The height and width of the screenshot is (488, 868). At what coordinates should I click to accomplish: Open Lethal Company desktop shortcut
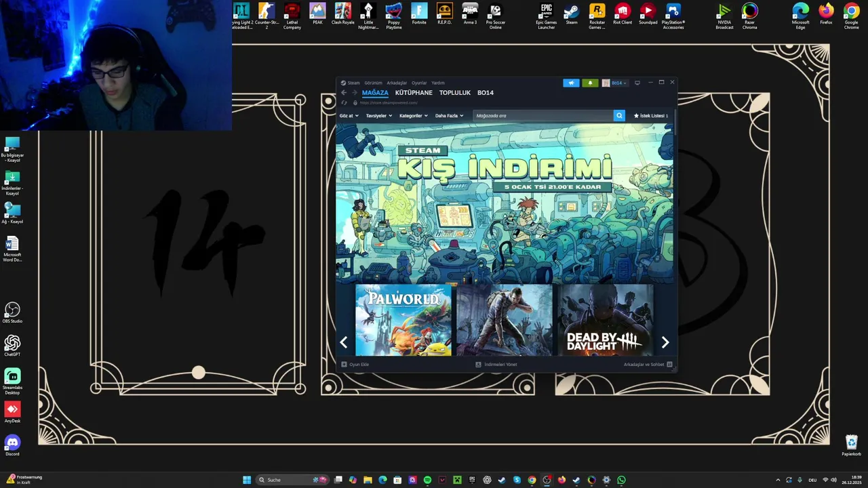(x=292, y=16)
